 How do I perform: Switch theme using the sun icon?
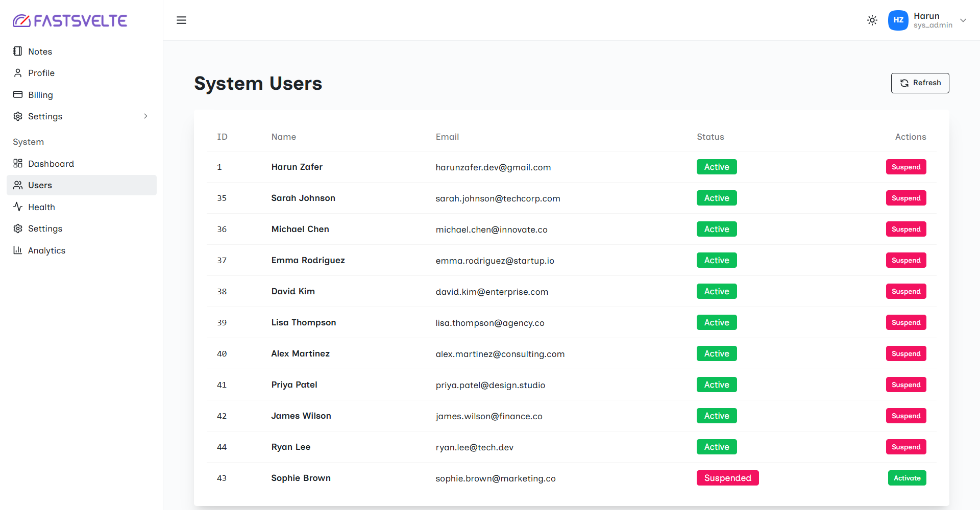pyautogui.click(x=872, y=20)
